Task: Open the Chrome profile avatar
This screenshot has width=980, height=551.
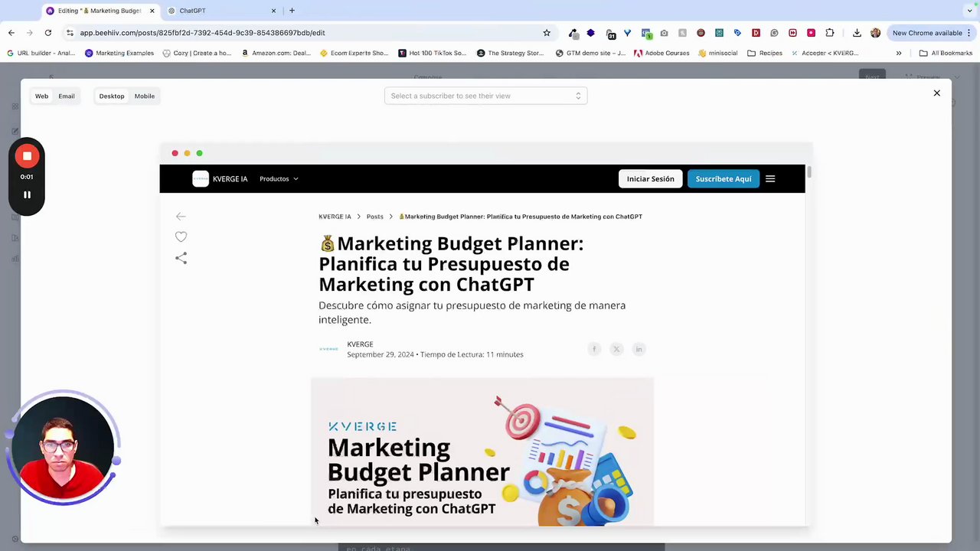Action: click(875, 33)
